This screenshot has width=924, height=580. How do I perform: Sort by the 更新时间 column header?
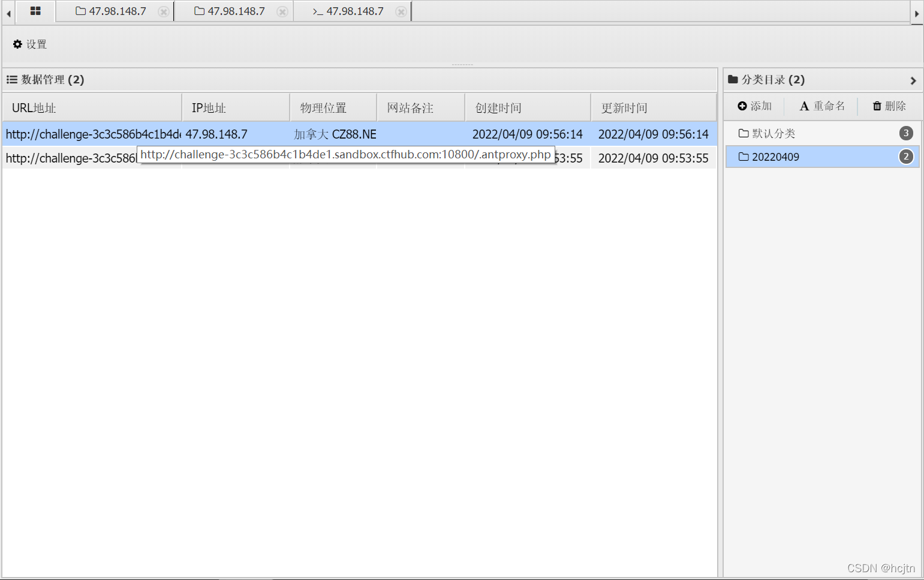point(654,108)
